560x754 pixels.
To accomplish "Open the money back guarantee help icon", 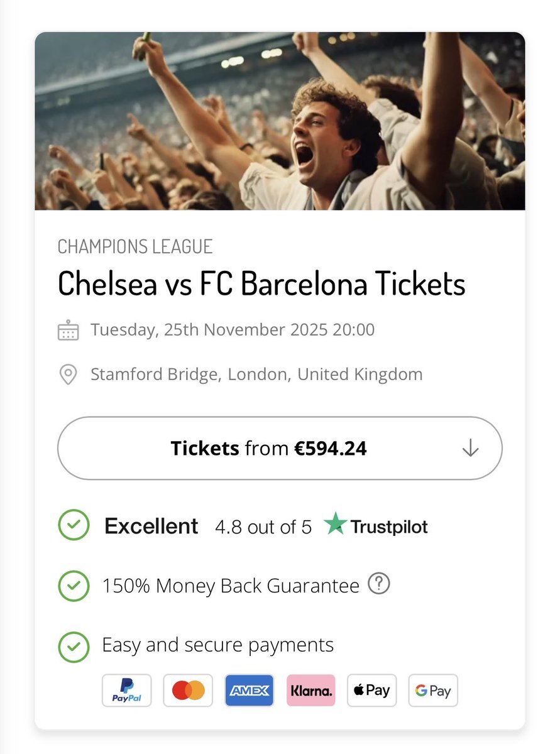I will pos(379,584).
